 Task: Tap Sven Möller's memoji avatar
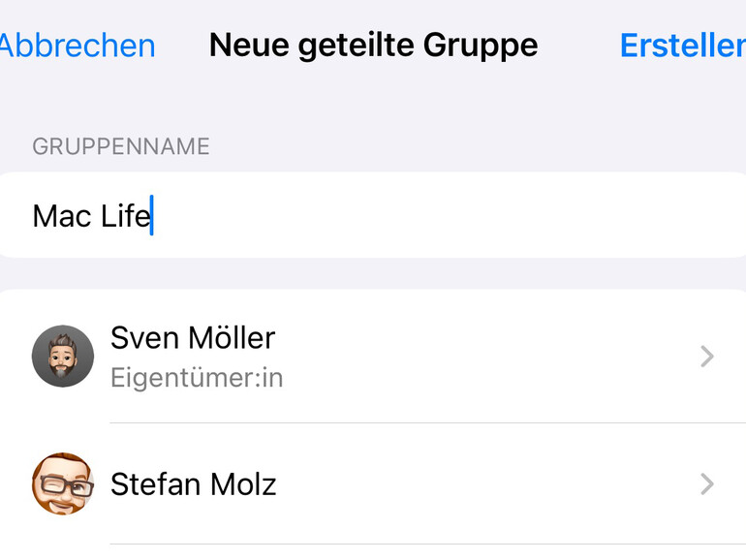click(x=63, y=357)
